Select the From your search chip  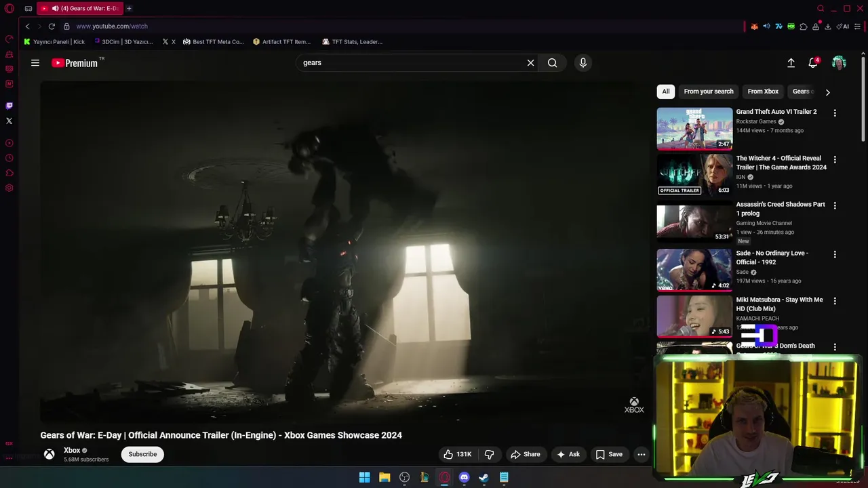pyautogui.click(x=709, y=91)
